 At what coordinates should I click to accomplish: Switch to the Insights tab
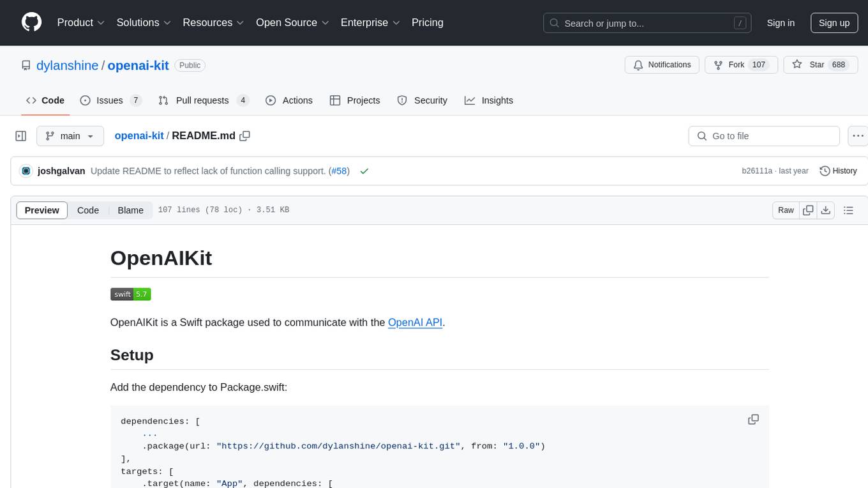pyautogui.click(x=489, y=100)
